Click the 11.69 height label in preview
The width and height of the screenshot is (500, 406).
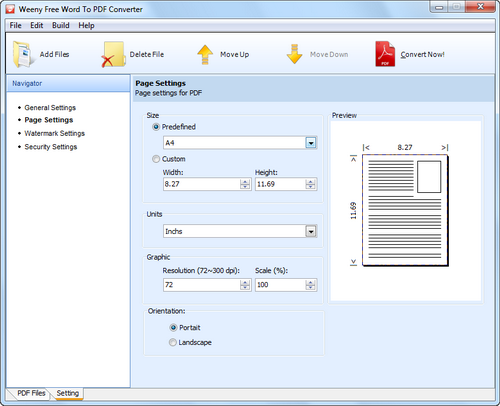pyautogui.click(x=353, y=211)
